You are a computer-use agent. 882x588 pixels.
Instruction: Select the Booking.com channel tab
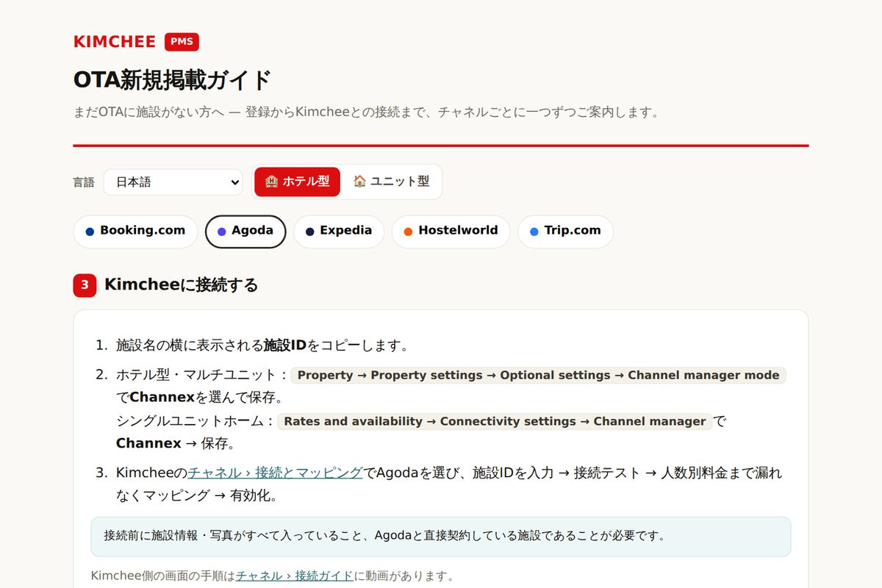pyautogui.click(x=135, y=232)
